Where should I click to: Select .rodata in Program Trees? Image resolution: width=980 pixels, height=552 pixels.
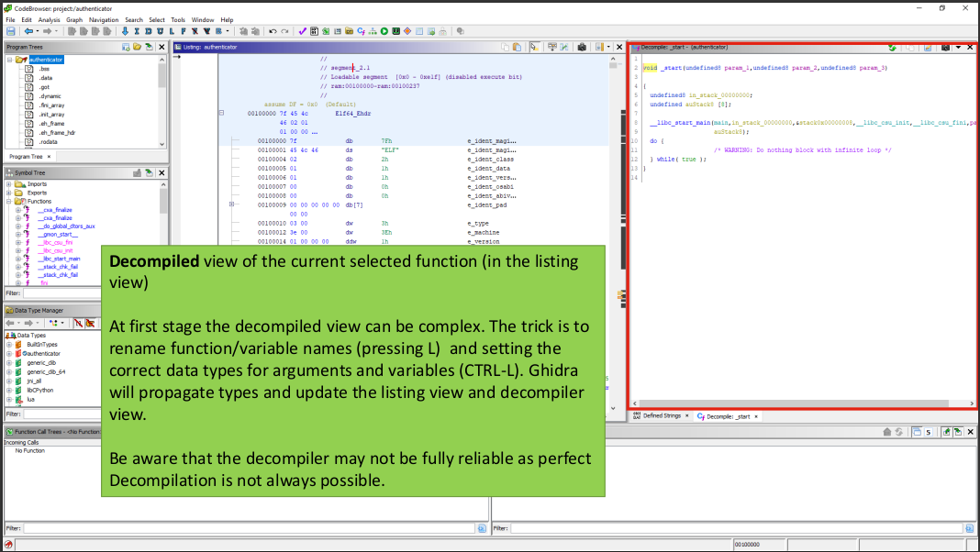click(50, 142)
